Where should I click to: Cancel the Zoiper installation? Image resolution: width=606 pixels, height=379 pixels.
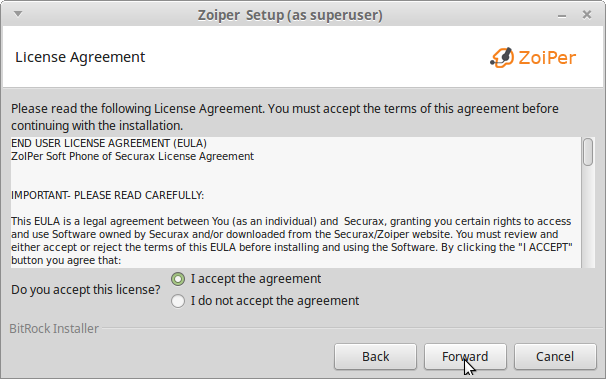click(555, 356)
